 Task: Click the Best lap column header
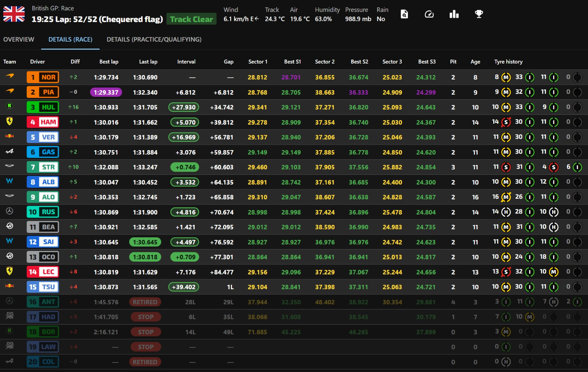[109, 62]
